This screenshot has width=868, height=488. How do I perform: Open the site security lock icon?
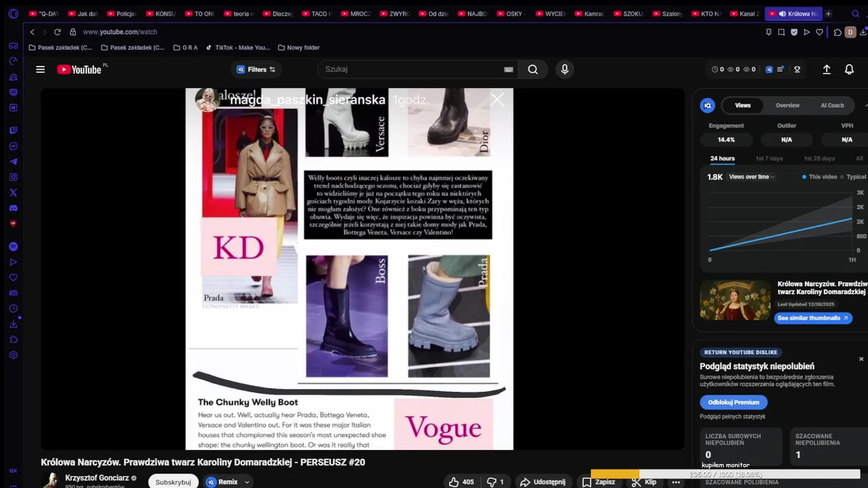[73, 32]
